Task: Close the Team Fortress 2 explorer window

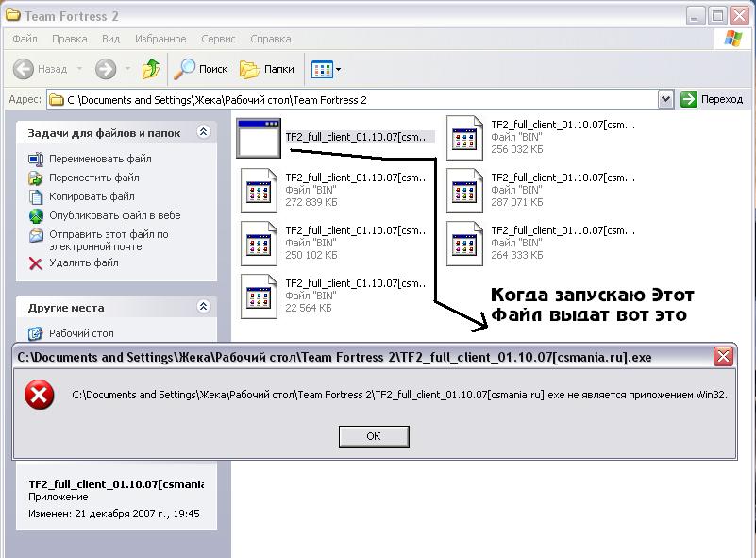Action: coord(740,16)
